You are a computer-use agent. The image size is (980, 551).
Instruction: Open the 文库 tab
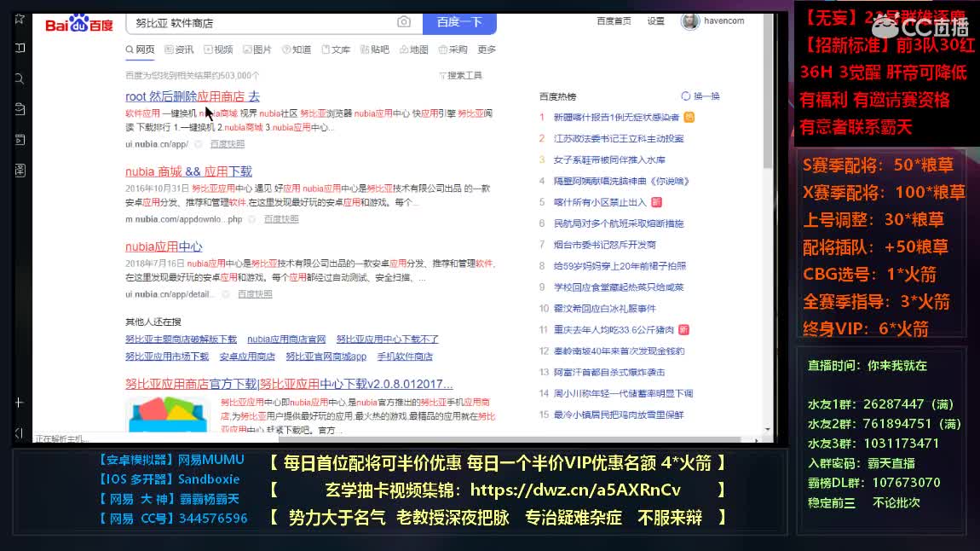coord(336,49)
